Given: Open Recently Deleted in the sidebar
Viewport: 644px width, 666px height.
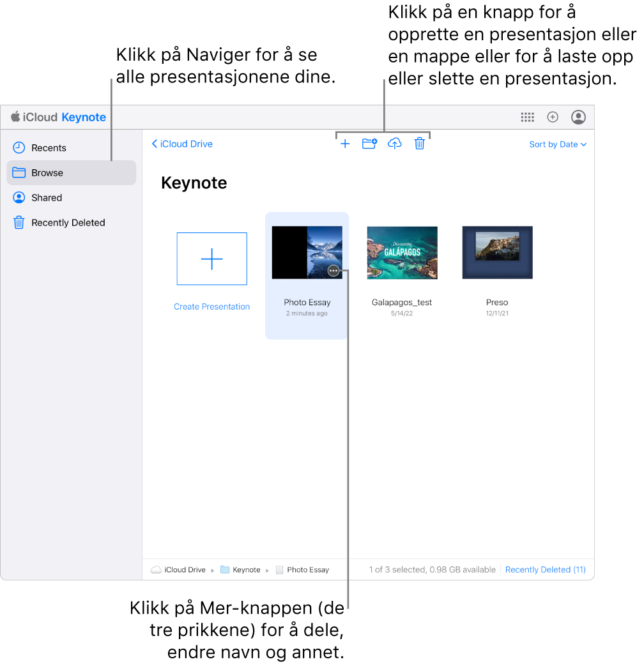Looking at the screenshot, I should pyautogui.click(x=71, y=222).
